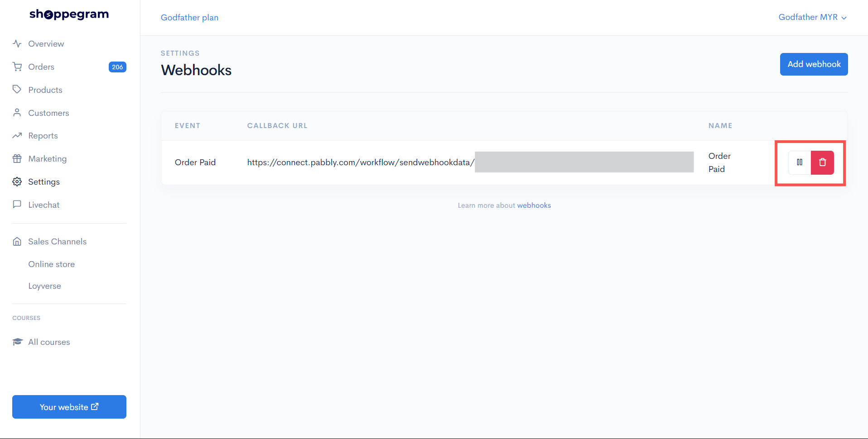The image size is (868, 439).
Task: Click the Marketing gift icon
Action: pos(17,159)
